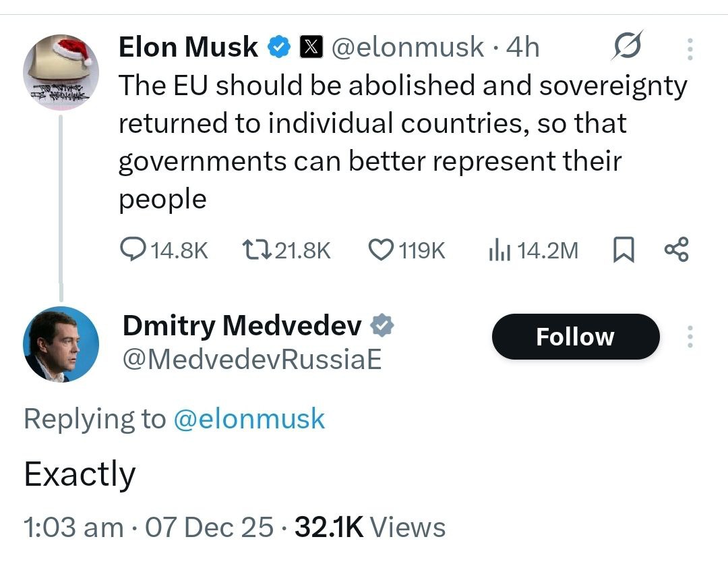Open Dmitry Medvedev's profile photo
This screenshot has height=562, width=728.
pos(61,344)
